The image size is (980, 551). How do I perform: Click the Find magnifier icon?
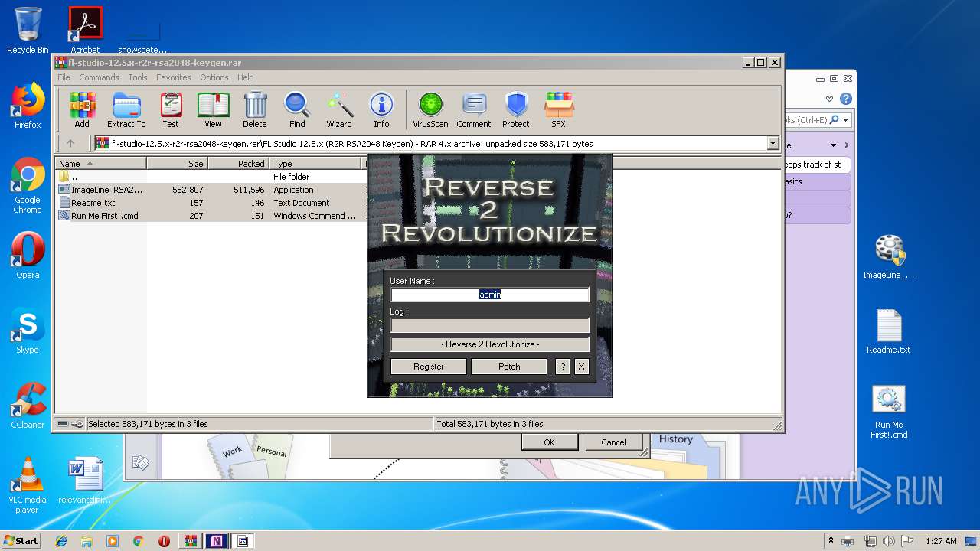click(x=297, y=110)
